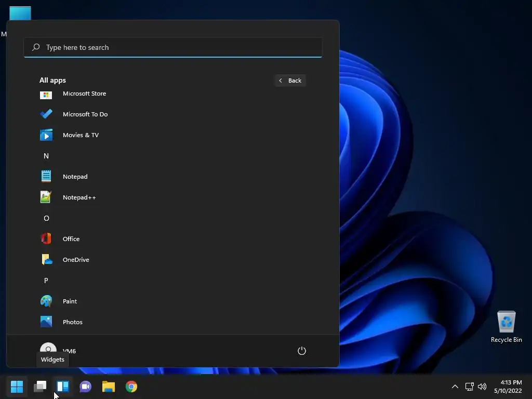Click the Type here to search box

(172, 47)
